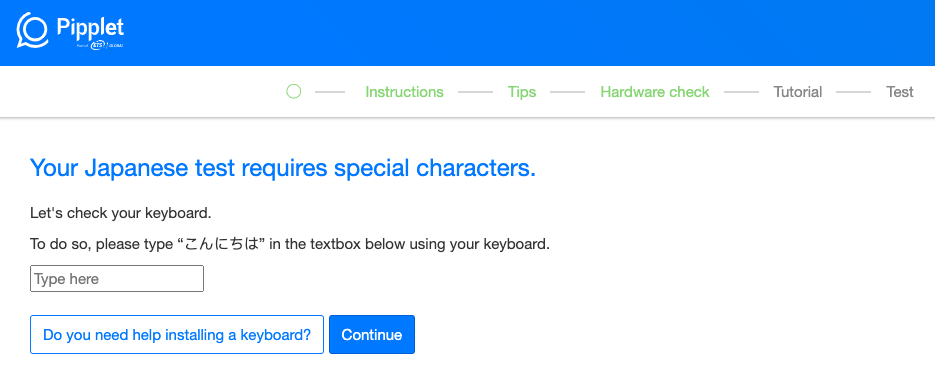The width and height of the screenshot is (935, 388).
Task: Select the Test step label
Action: click(900, 92)
